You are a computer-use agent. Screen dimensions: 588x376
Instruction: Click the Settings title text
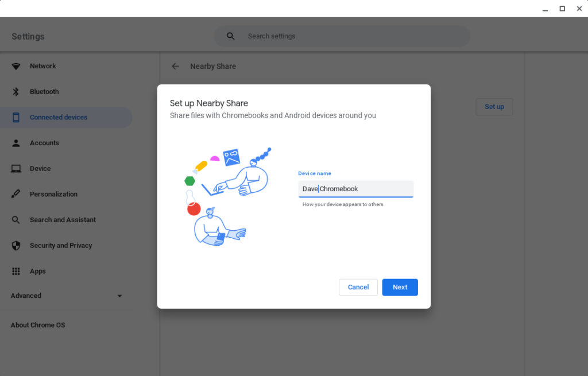point(28,36)
